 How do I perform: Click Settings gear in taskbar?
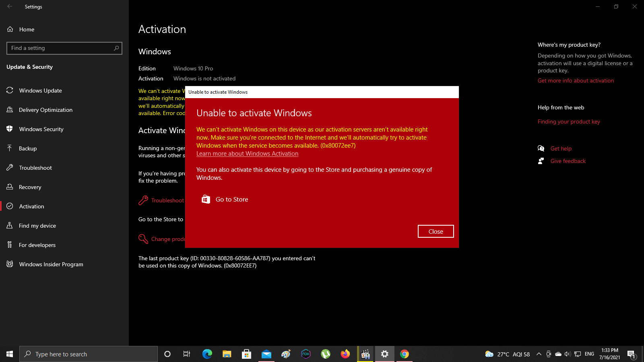click(x=385, y=354)
